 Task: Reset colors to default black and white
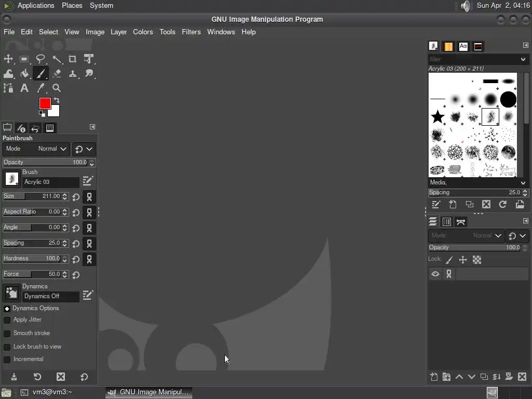[42, 114]
